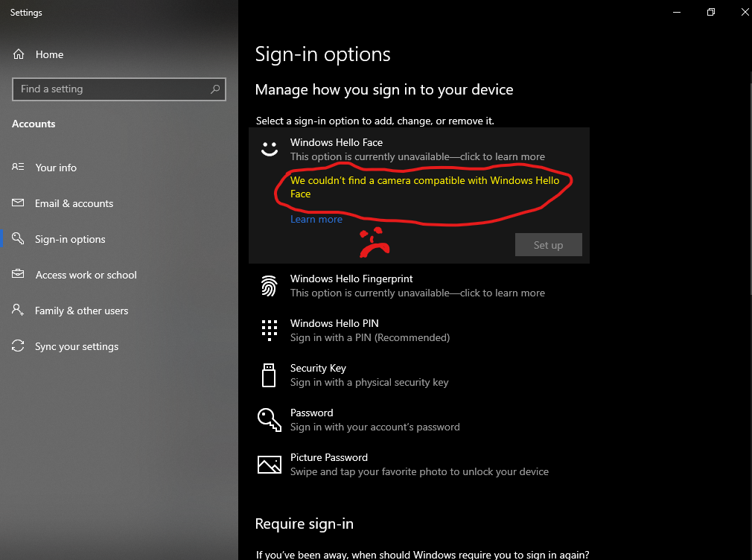Click the Your info person icon
Viewport: 752px width, 560px height.
(18, 167)
